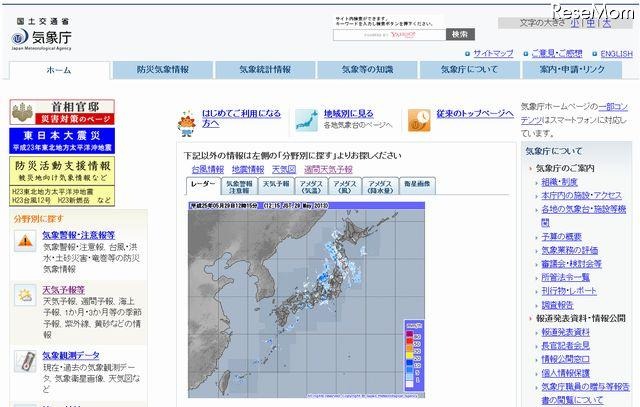Open the 一部コンテンツ smartphone link

[574, 113]
